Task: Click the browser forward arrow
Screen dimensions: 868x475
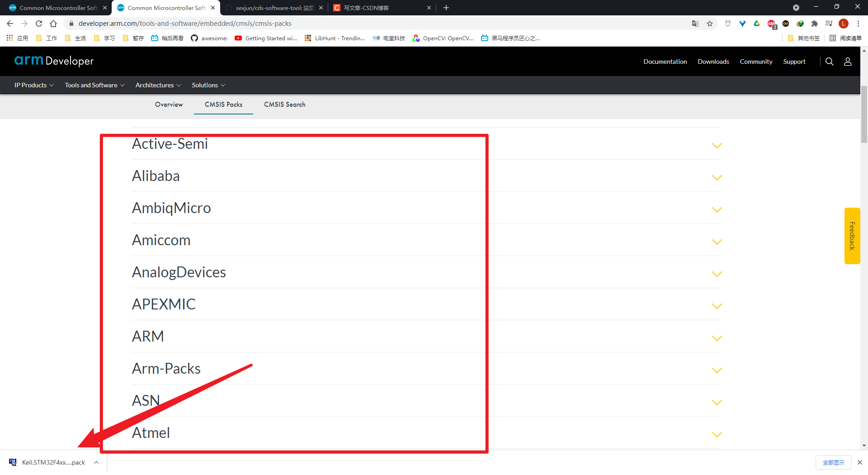Action: tap(24, 24)
